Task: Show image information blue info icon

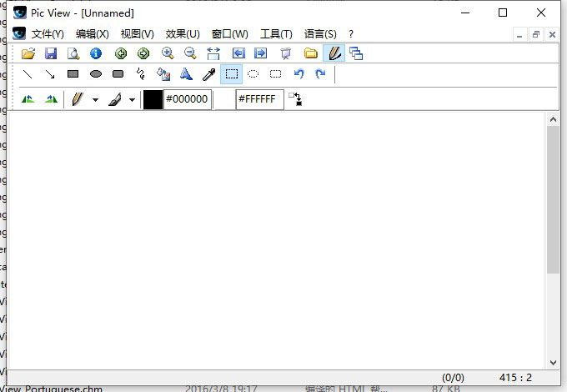Action: [96, 53]
